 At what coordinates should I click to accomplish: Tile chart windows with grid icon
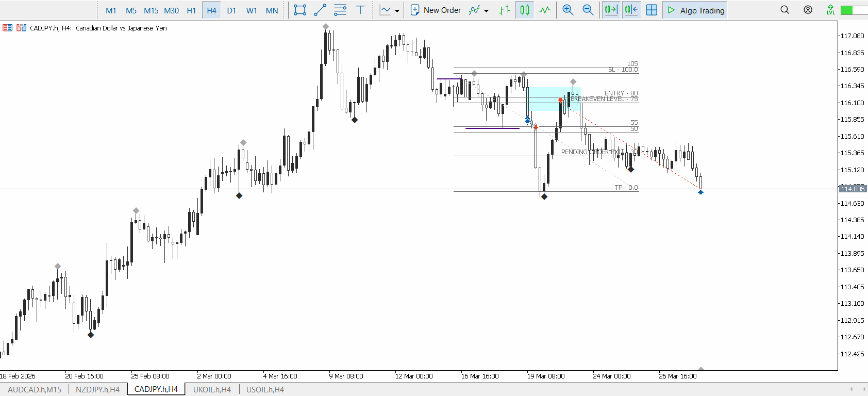pyautogui.click(x=652, y=10)
